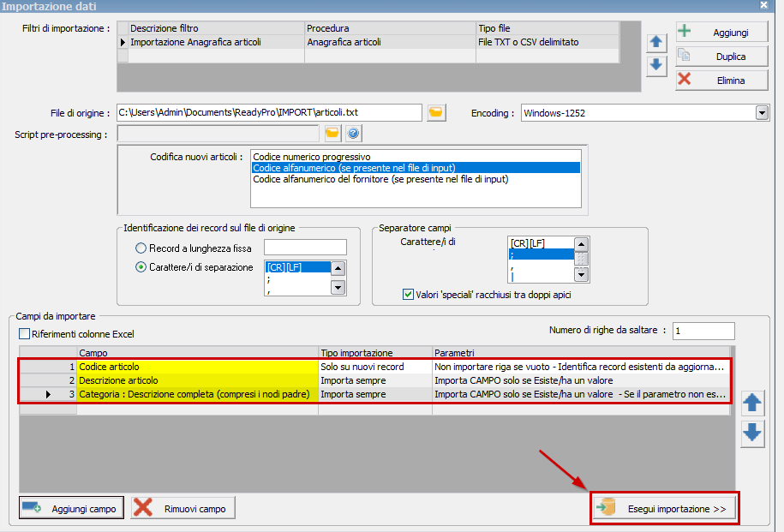Select Carattere/i di separazione radio button
784x532 pixels.
tap(141, 267)
